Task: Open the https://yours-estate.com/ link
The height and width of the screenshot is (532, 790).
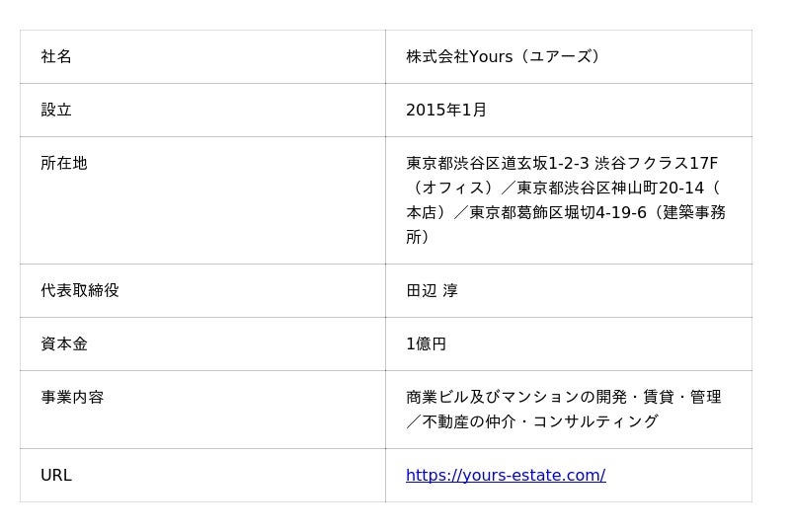Action: click(x=506, y=475)
